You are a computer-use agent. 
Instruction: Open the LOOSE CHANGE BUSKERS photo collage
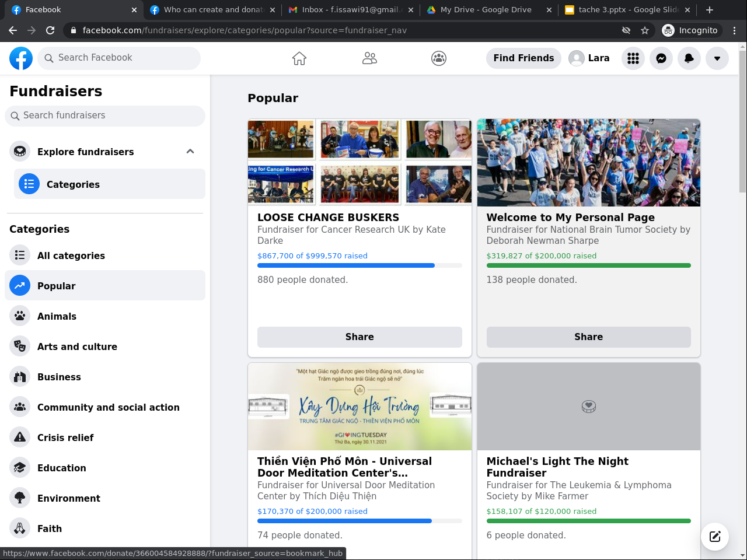[x=359, y=163]
